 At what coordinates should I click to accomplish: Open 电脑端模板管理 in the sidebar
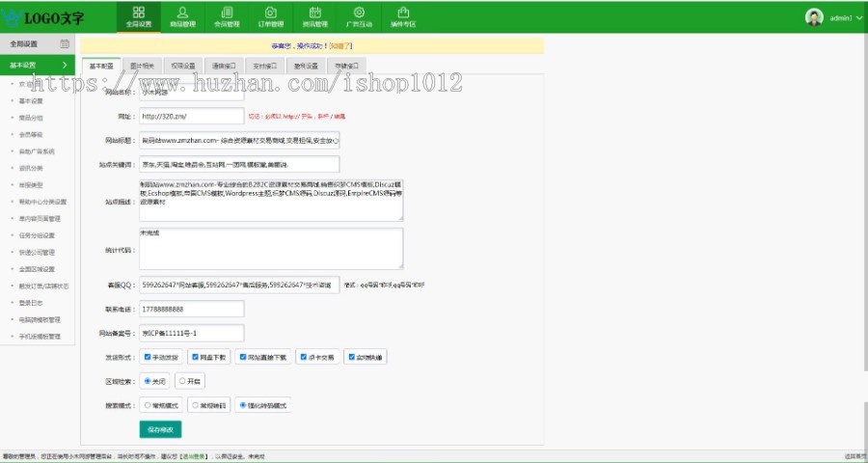[x=40, y=319]
